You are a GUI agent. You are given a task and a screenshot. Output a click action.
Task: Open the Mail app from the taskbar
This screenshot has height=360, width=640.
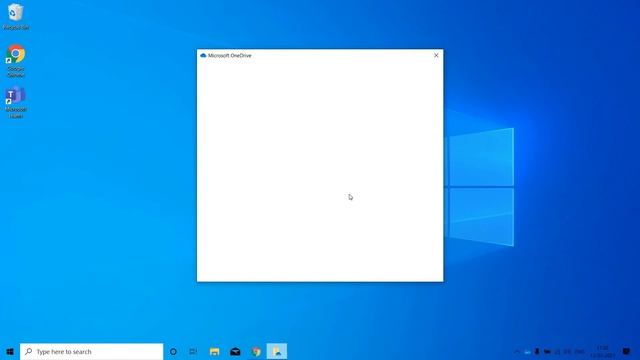(235, 351)
